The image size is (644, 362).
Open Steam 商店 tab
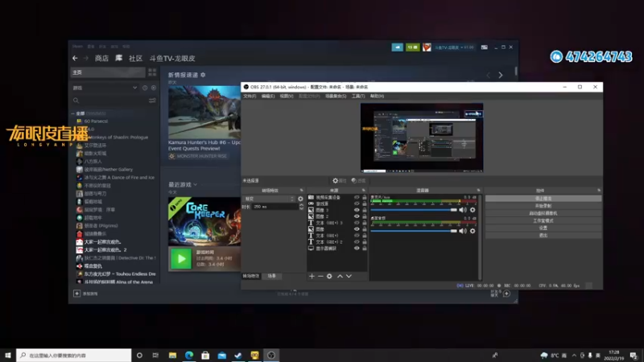102,58
